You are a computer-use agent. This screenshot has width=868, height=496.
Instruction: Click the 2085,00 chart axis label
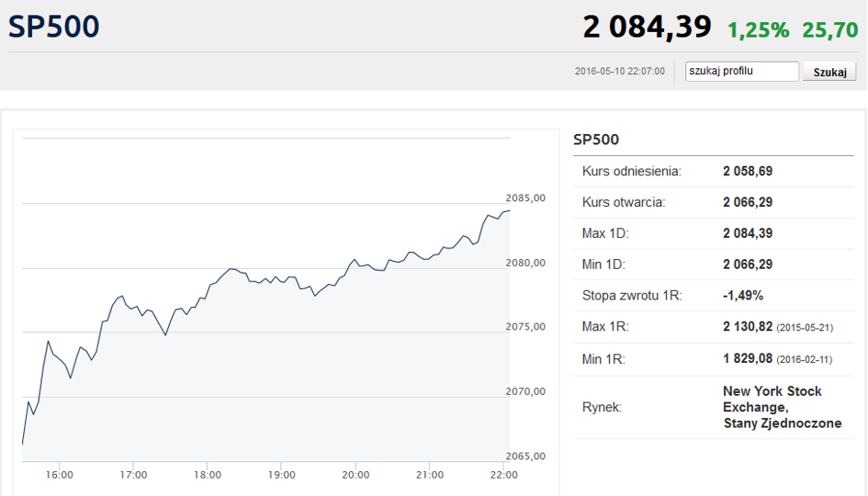(x=525, y=198)
